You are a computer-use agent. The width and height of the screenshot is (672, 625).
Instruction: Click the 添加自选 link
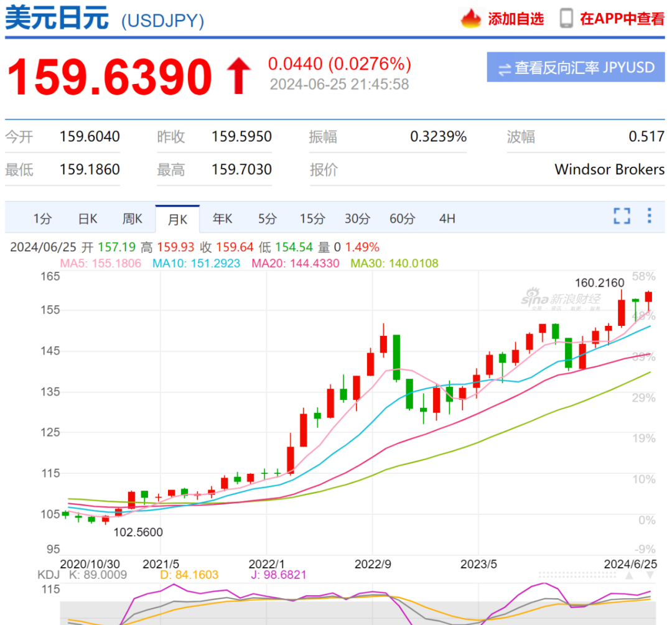coord(515,19)
